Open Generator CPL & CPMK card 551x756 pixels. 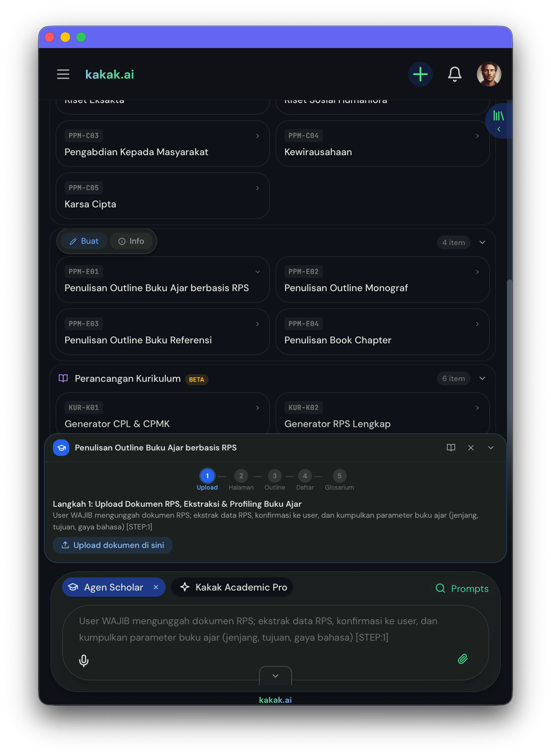163,413
